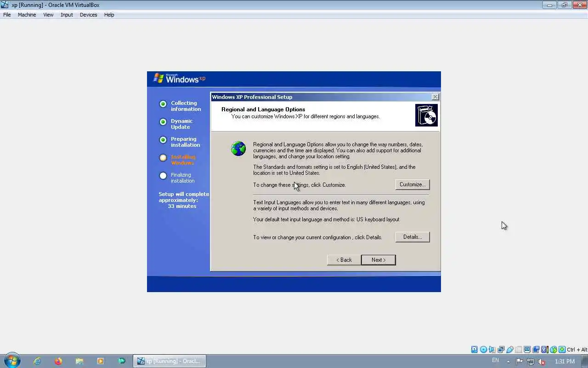Click the Installing Windows step
Screen dimensions: 588x368
[183, 160]
